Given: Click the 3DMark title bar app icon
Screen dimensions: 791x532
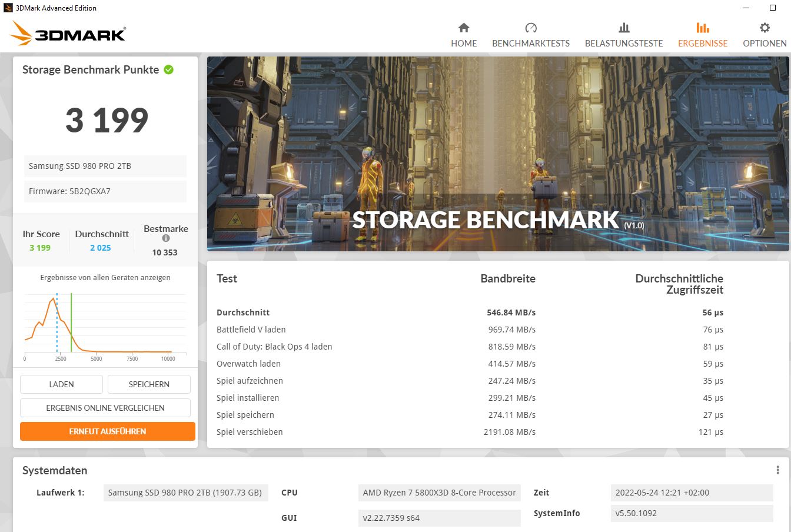Looking at the screenshot, I should click(x=8, y=8).
